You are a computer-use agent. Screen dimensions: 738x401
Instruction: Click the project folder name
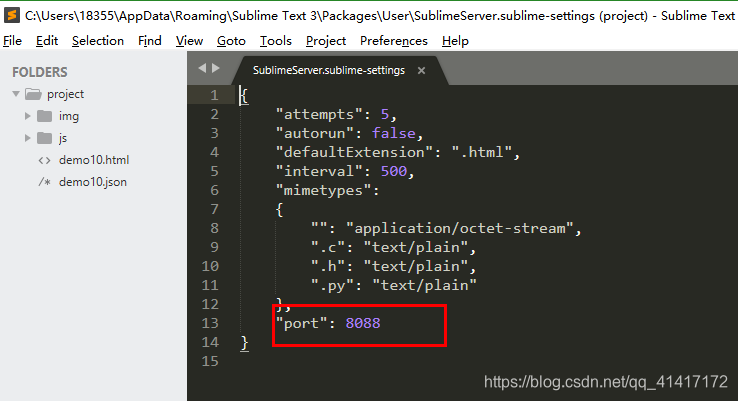[x=65, y=94]
